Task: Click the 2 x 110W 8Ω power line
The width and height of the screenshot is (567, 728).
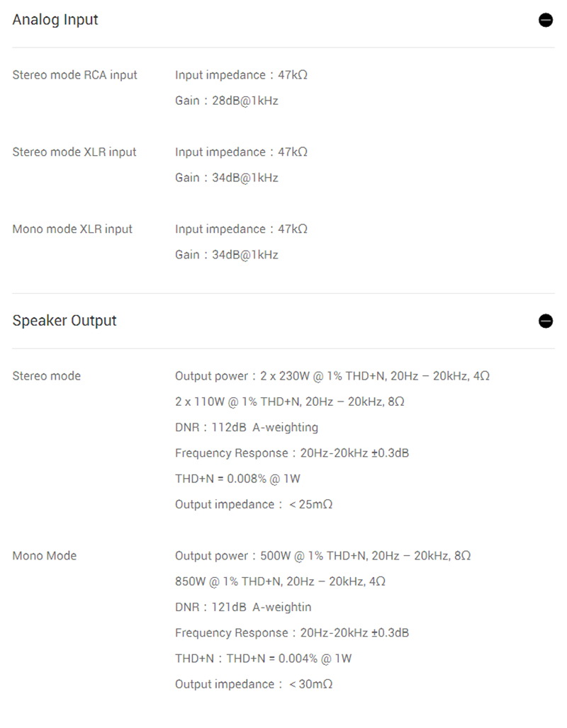Action: click(x=290, y=402)
